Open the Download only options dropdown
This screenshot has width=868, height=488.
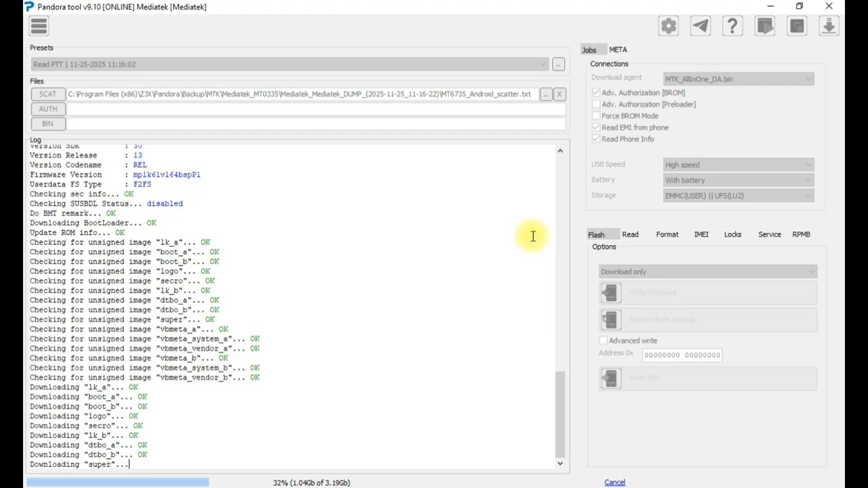[x=708, y=272]
